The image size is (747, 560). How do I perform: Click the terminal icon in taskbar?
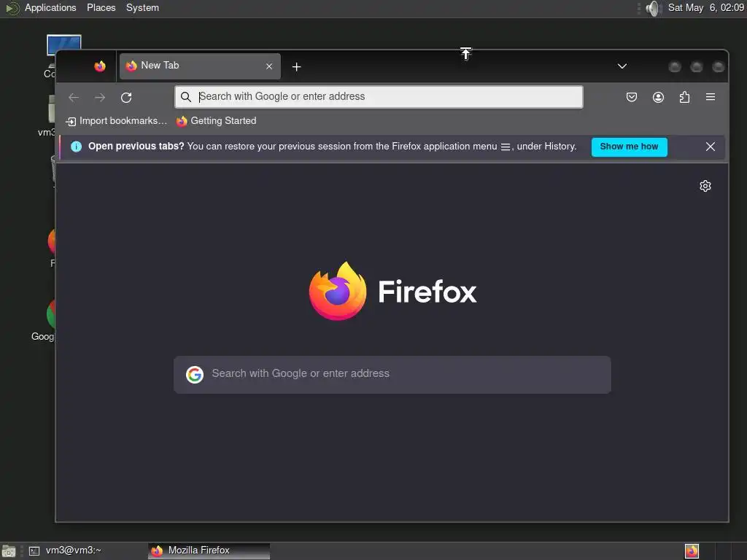coord(34,551)
